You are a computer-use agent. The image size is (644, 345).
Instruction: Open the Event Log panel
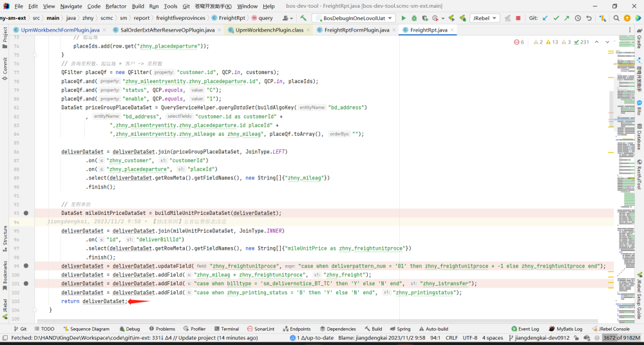(526, 329)
